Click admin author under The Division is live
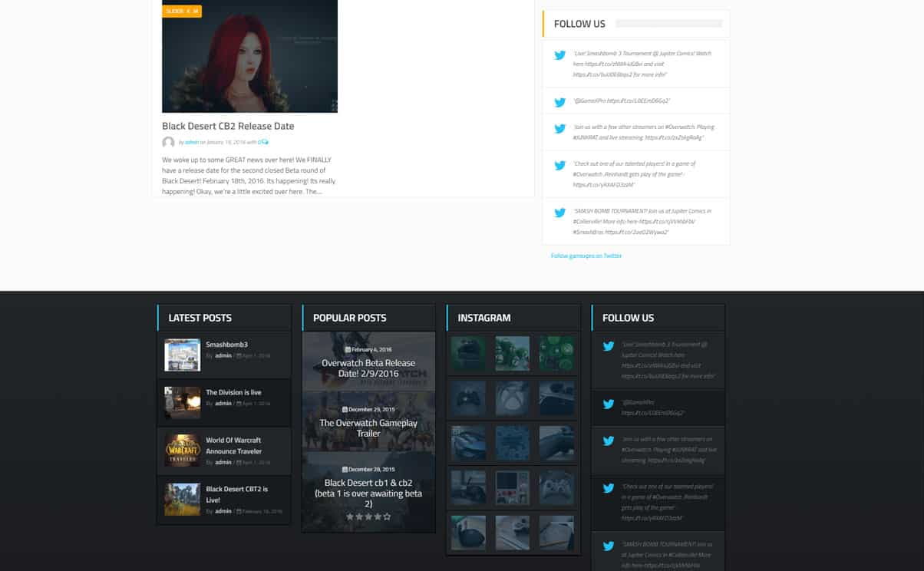The height and width of the screenshot is (571, 924). point(223,404)
